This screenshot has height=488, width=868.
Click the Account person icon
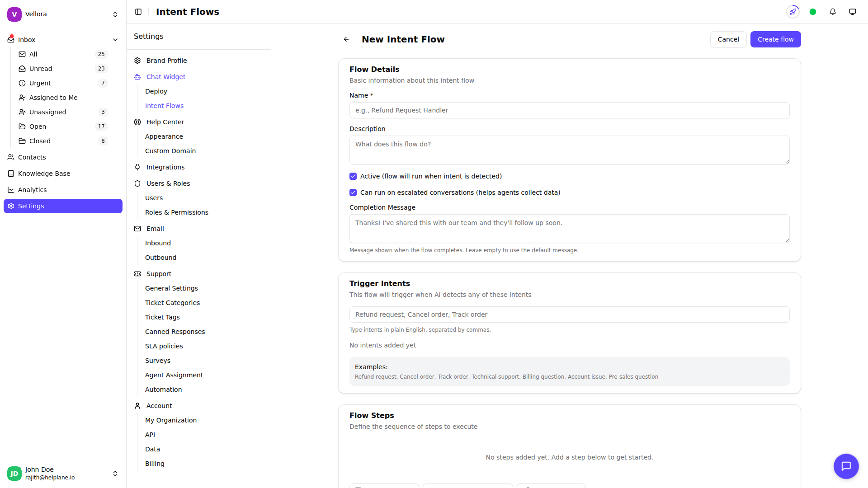coord(137,406)
